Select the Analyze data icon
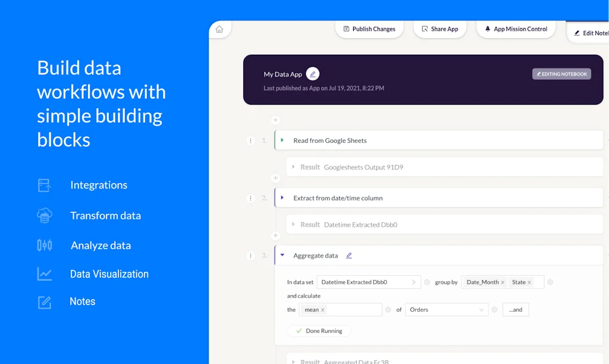 point(45,245)
